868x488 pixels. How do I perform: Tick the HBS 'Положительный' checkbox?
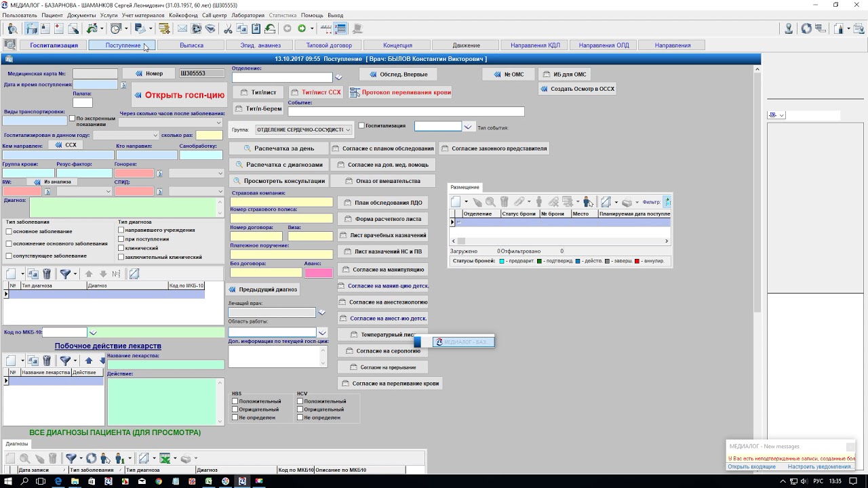coord(235,401)
